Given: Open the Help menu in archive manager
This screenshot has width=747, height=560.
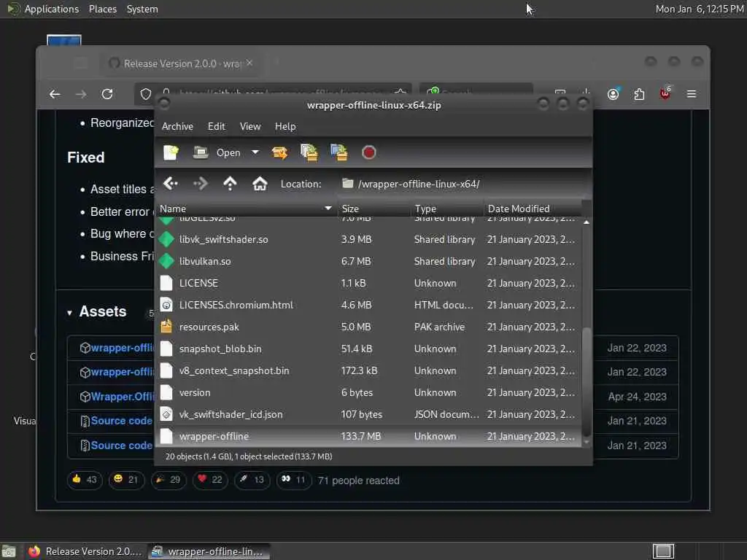Looking at the screenshot, I should coord(285,126).
